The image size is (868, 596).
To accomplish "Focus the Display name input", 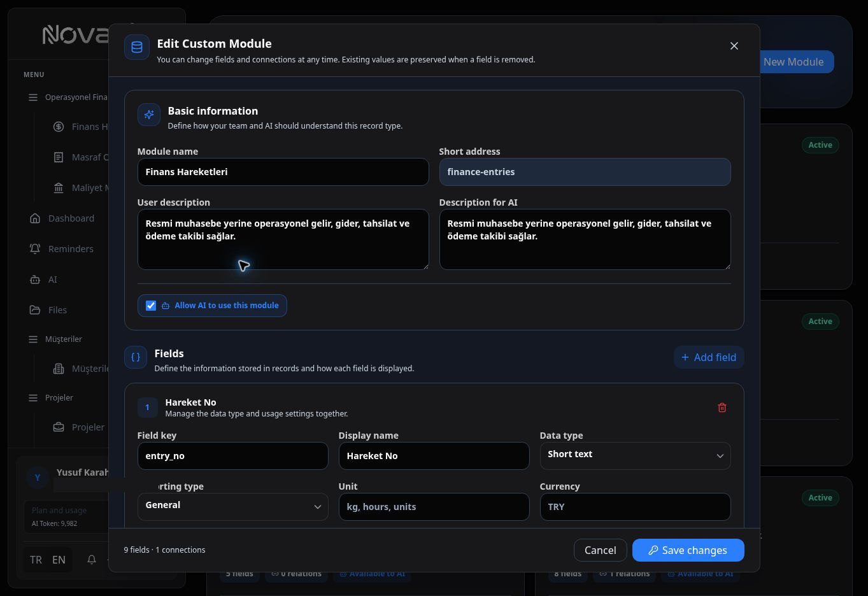I will [x=434, y=456].
